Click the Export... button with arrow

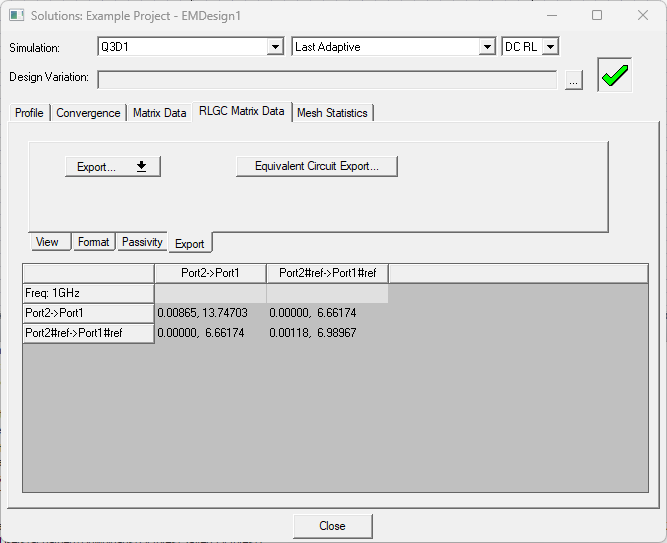[x=112, y=167]
